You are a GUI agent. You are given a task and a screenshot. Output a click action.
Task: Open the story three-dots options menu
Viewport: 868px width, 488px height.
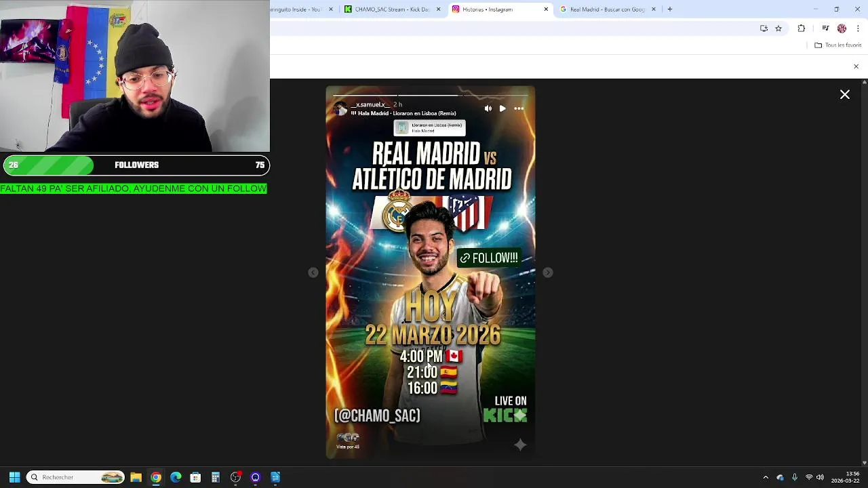(x=519, y=108)
